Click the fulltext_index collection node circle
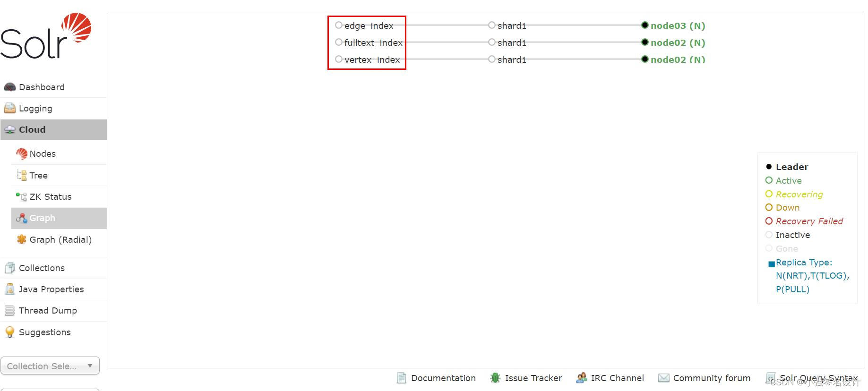868x391 pixels. tap(338, 42)
